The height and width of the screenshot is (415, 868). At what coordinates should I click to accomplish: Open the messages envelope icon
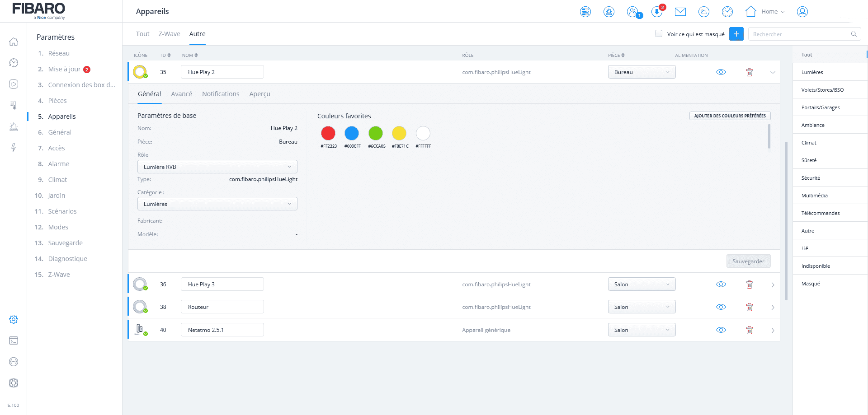click(x=680, y=12)
